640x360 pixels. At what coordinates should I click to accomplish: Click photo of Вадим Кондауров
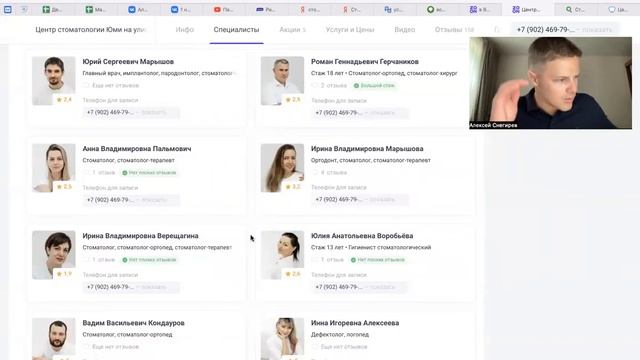click(x=53, y=338)
